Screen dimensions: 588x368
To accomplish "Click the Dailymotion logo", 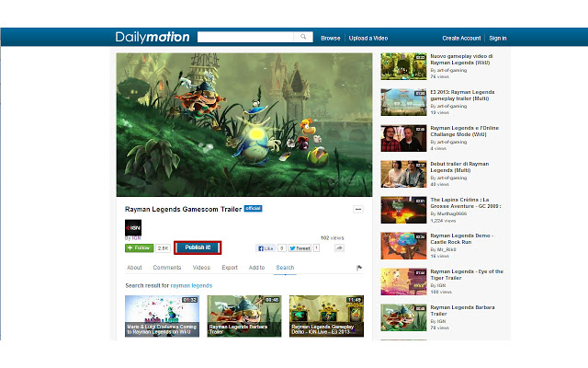I will (153, 38).
